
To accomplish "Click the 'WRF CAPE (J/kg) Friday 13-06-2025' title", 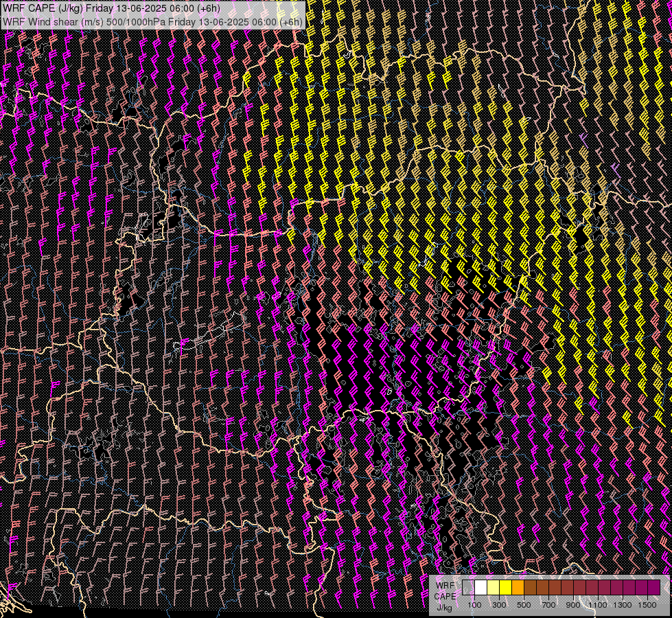I will tap(111, 8).
